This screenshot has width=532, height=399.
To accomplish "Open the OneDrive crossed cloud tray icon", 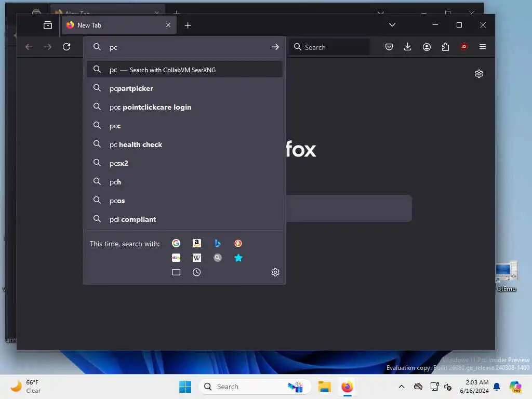I will (418, 387).
